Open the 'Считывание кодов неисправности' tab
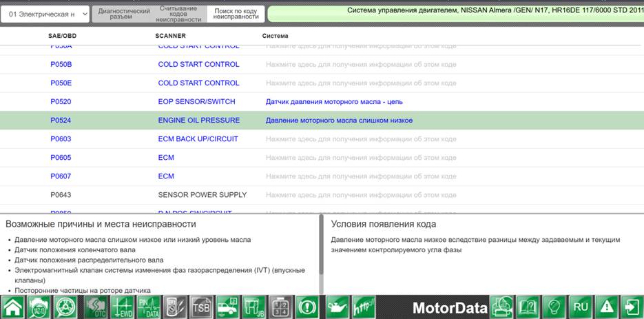This screenshot has height=319, width=644. [178, 14]
